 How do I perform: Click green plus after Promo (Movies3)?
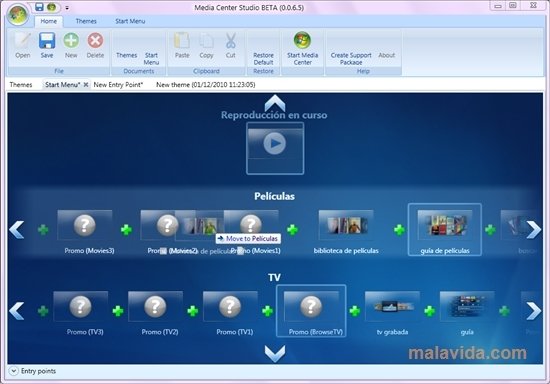pyautogui.click(x=126, y=230)
